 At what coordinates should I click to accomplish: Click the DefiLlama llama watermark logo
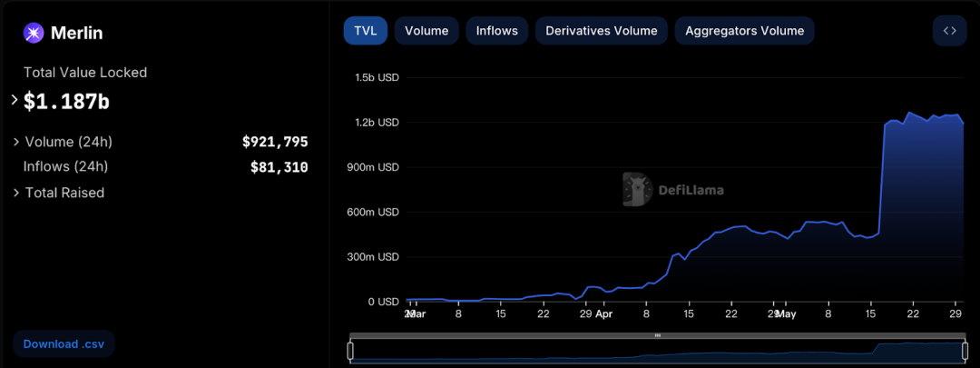click(x=639, y=190)
